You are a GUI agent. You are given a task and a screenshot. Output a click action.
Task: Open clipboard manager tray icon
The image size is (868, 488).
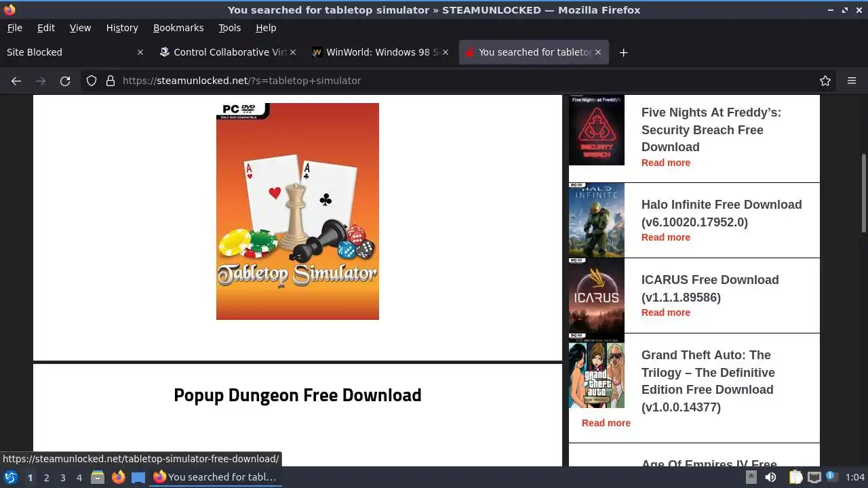coord(795,477)
